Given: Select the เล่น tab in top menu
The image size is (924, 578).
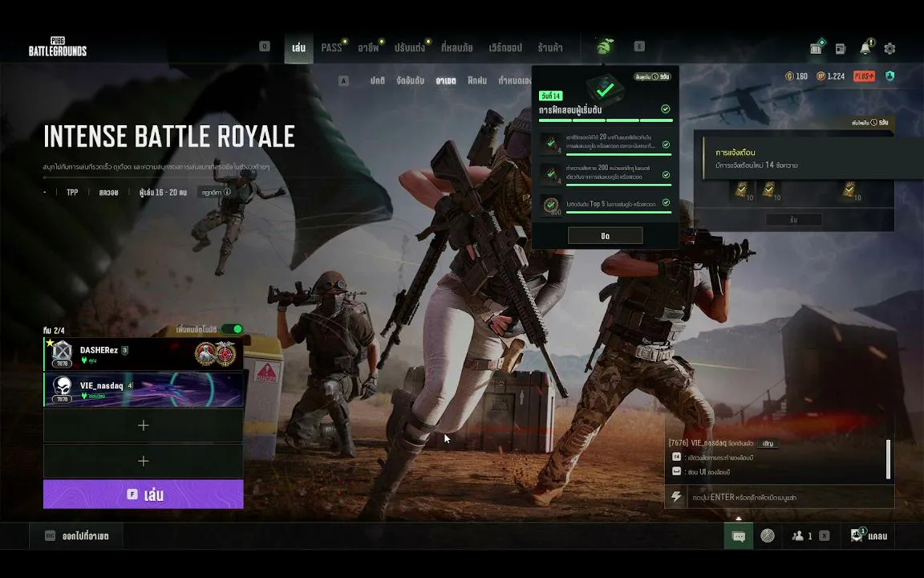Looking at the screenshot, I should 298,47.
